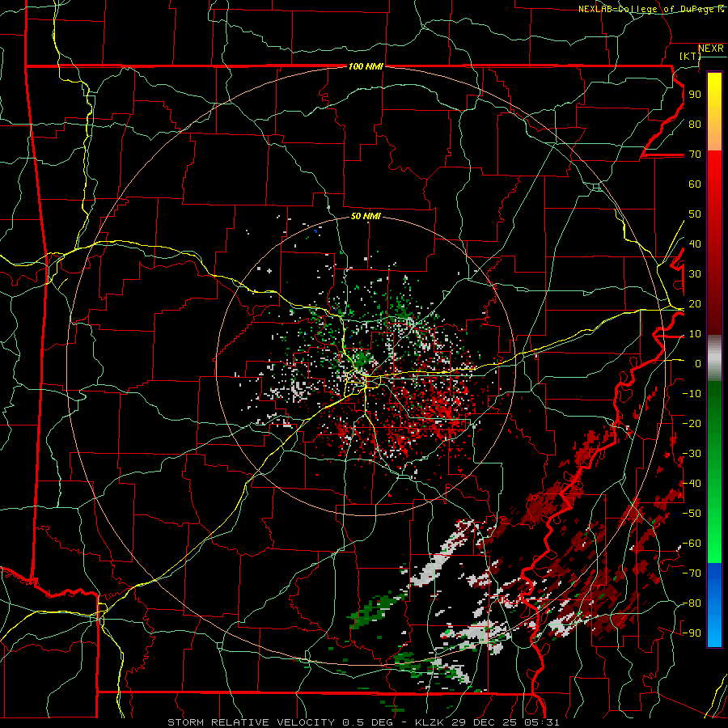Select the -30 value on the velocity scale
Screen dimensions: 728x728
(x=692, y=454)
